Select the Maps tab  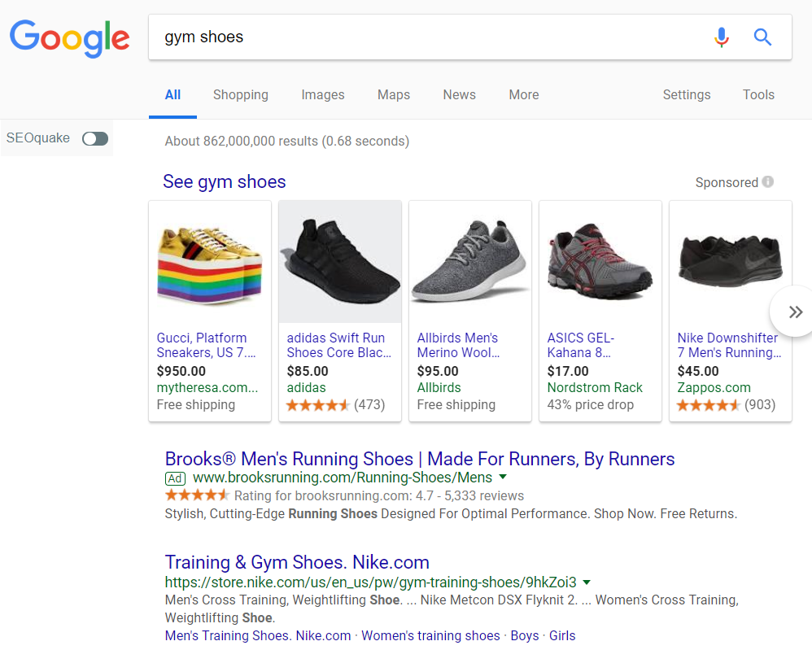point(393,94)
